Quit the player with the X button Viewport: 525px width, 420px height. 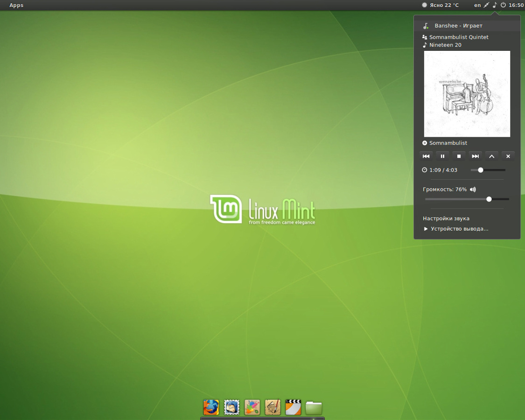pyautogui.click(x=508, y=156)
